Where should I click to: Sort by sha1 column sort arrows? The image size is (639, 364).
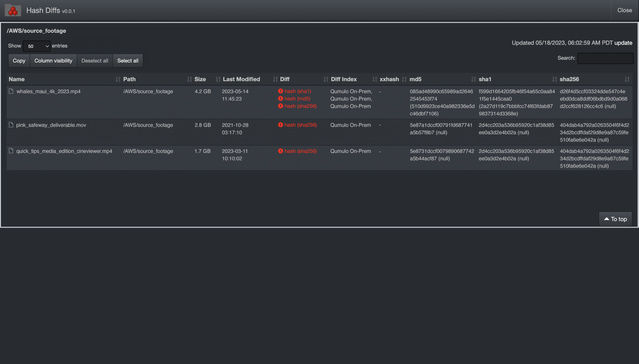click(x=554, y=79)
